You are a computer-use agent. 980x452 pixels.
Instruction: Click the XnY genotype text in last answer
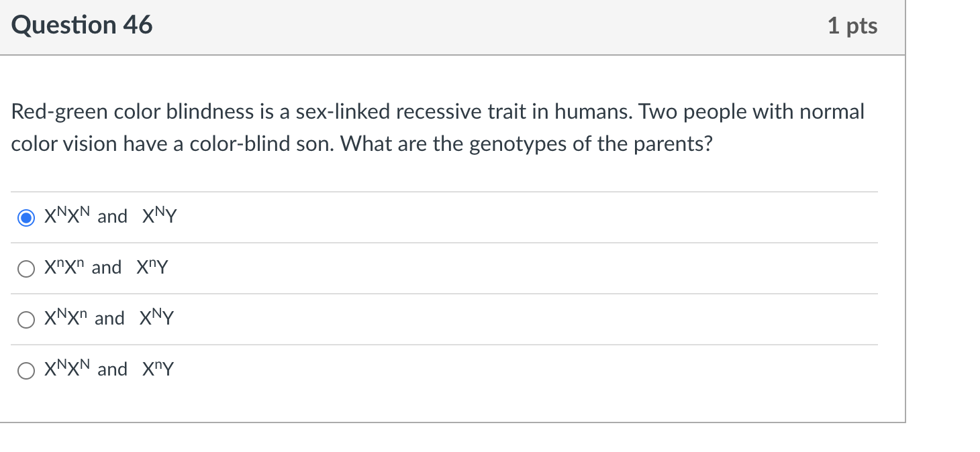tap(158, 369)
